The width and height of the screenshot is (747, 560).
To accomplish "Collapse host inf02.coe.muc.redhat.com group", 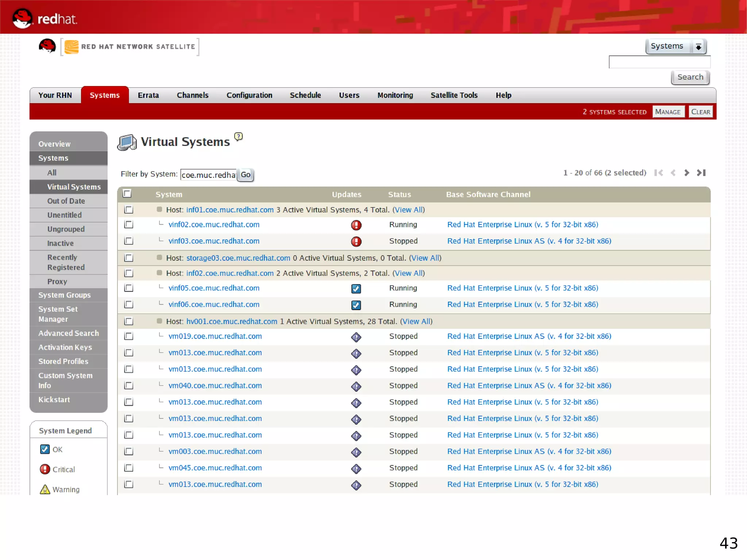I will click(159, 273).
